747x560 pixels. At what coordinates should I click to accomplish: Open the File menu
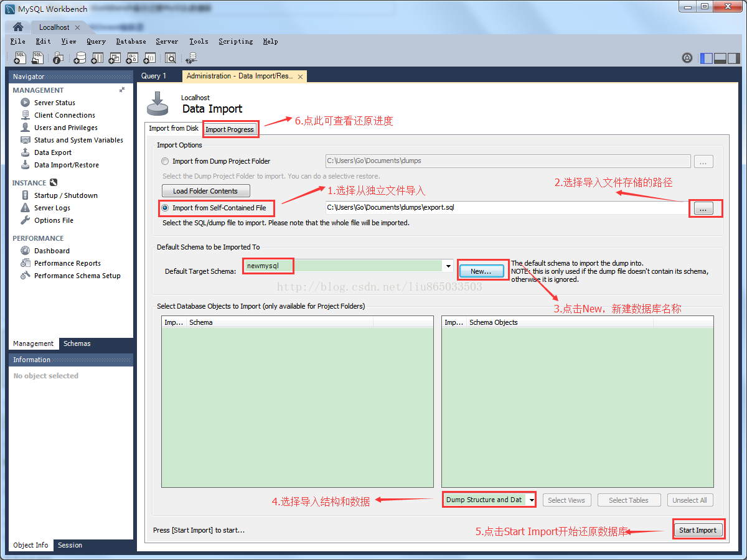point(18,41)
